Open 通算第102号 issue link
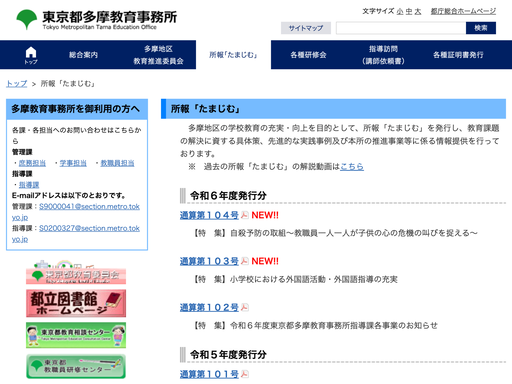512x384 pixels. pos(209,307)
